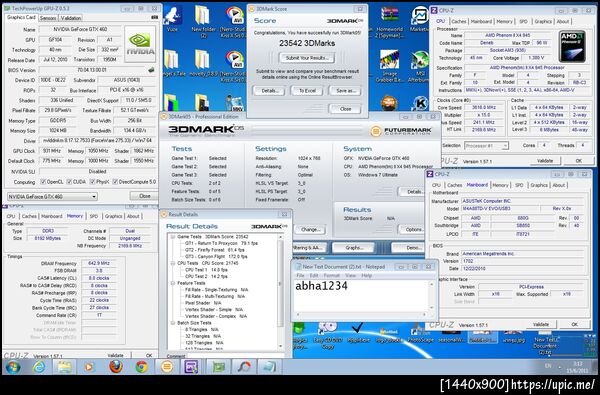
Task: Collapse the CPU Tests tree node
Action: [173, 263]
